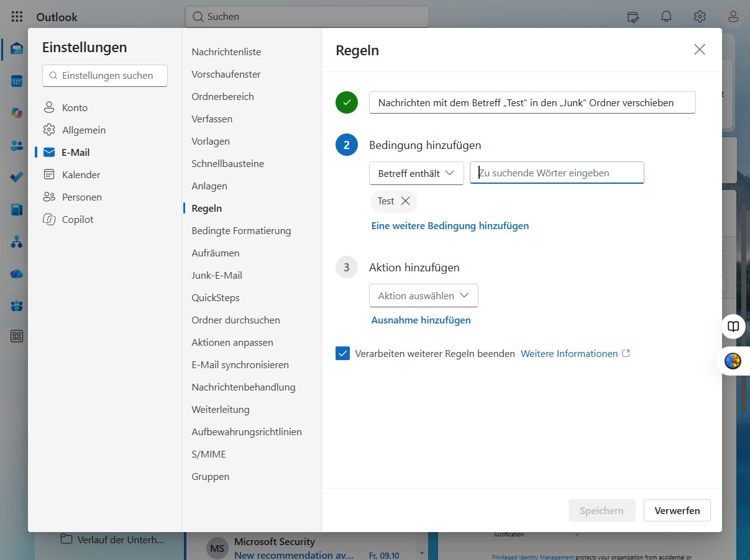Click "Eine weitere Bedingung hinzufügen"
This screenshot has height=560, width=750.
point(450,226)
